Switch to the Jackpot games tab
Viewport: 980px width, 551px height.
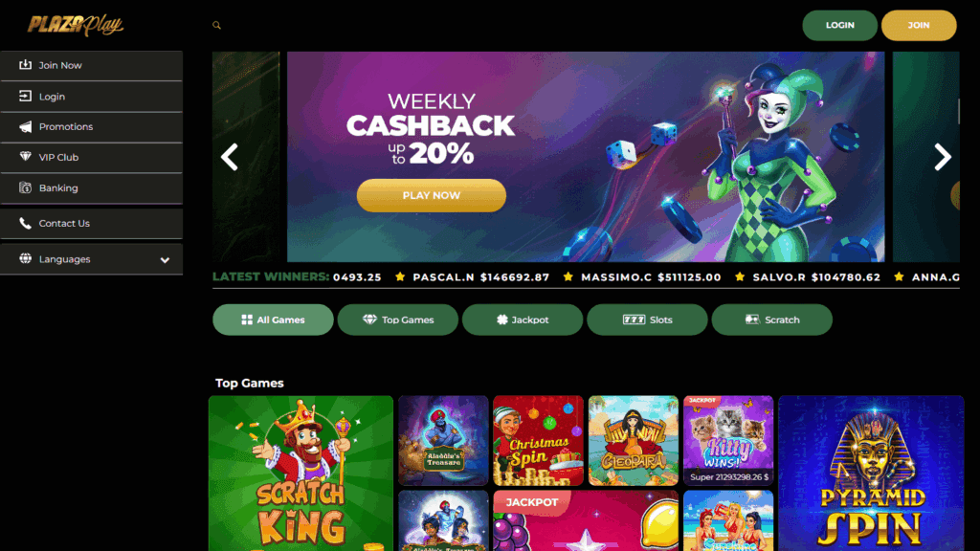[523, 320]
